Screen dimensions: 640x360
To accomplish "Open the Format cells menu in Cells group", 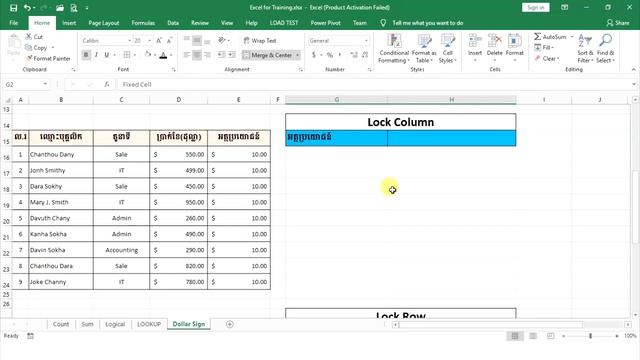I will coord(514,48).
